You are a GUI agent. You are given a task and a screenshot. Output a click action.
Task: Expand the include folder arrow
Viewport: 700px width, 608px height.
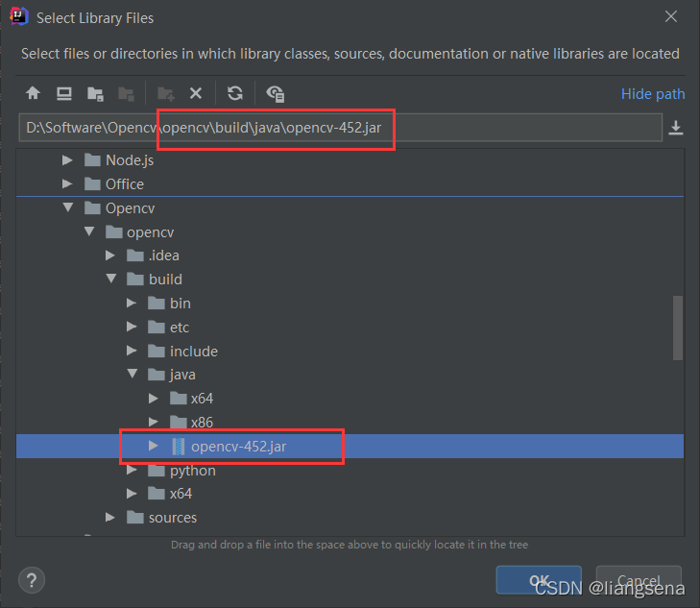[x=132, y=351]
